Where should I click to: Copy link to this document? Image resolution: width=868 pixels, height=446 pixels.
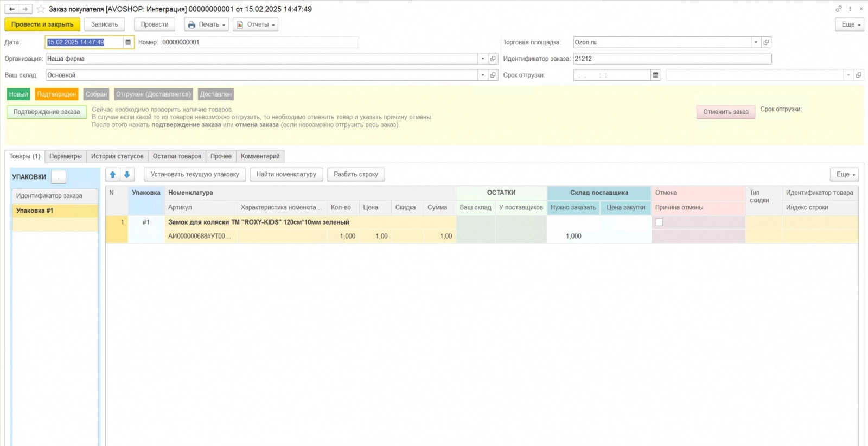[838, 9]
